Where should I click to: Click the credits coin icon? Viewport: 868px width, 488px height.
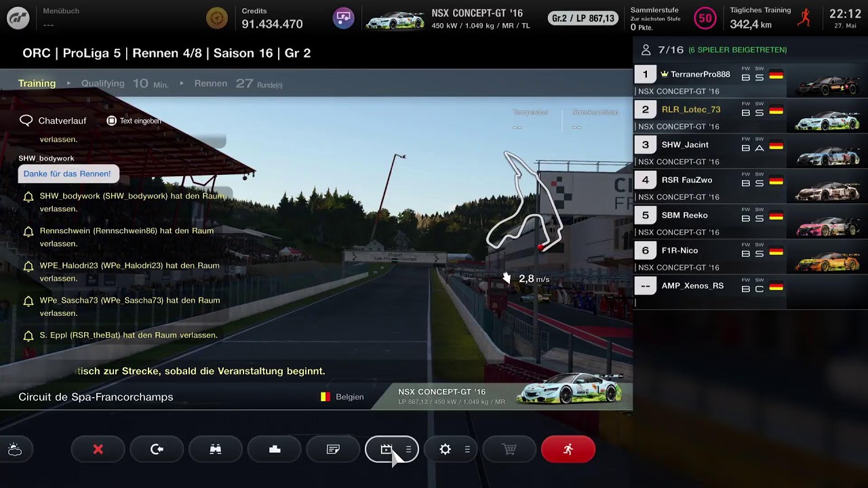click(217, 18)
